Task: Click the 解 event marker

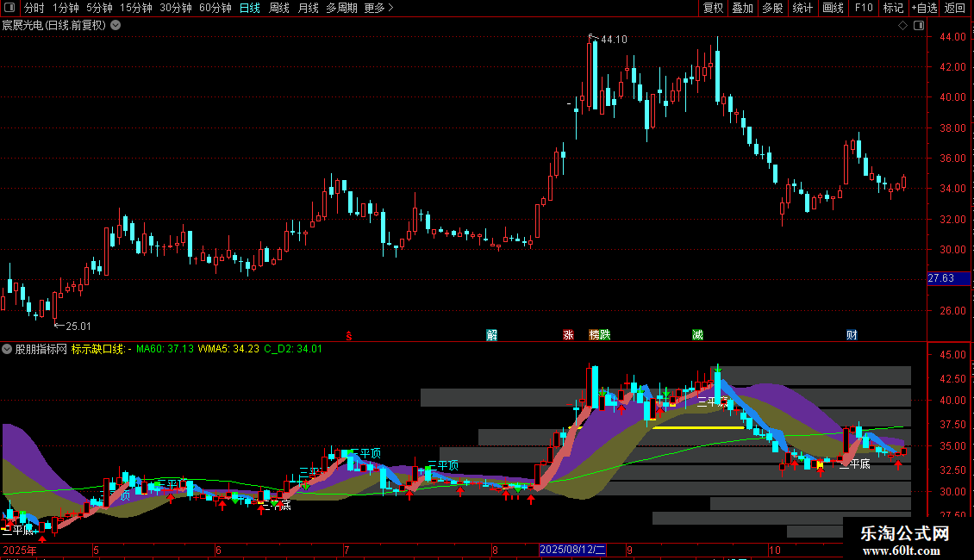Action: (492, 335)
